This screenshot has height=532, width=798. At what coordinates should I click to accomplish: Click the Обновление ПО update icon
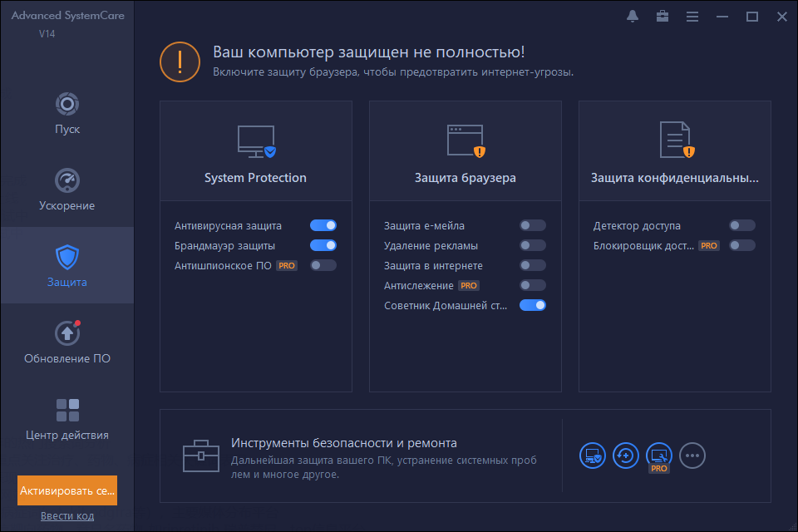tap(67, 333)
